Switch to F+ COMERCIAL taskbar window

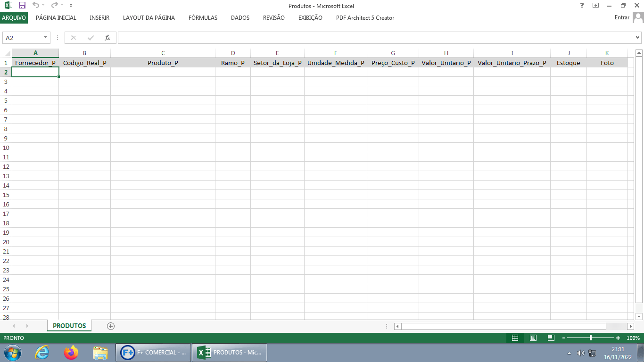coord(153,352)
